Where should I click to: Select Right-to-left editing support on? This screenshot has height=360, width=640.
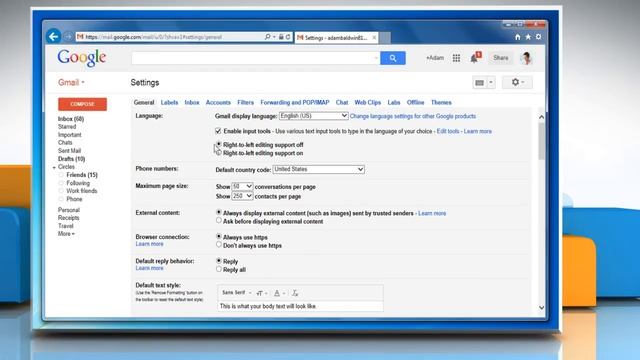coord(219,153)
